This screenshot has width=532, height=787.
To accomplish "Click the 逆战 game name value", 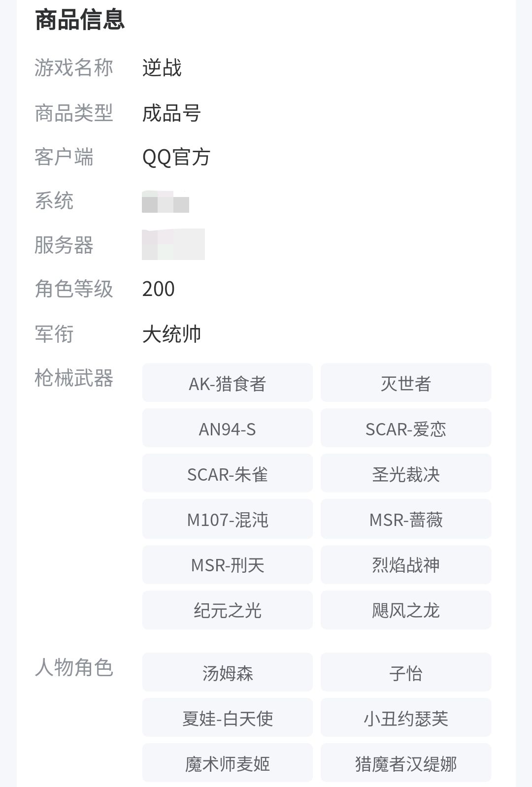I will coord(162,68).
